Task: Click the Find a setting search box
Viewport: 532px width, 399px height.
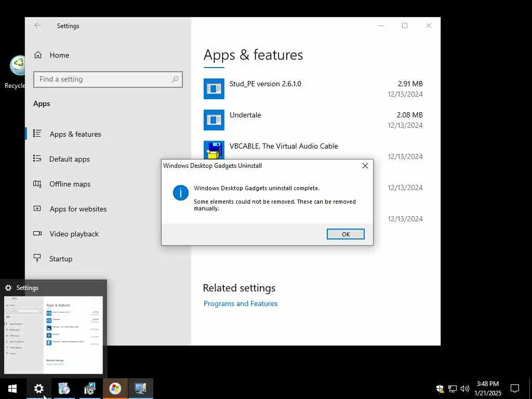Action: tap(108, 79)
